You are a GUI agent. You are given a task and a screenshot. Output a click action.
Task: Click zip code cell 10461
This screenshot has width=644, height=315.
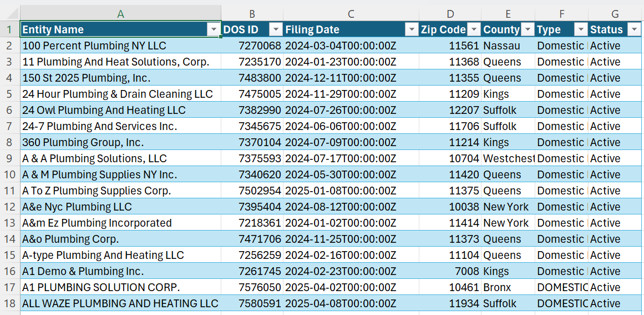pyautogui.click(x=450, y=287)
